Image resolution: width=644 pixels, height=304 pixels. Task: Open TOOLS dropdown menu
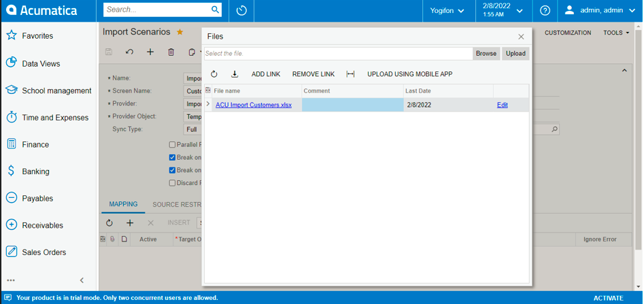click(616, 33)
